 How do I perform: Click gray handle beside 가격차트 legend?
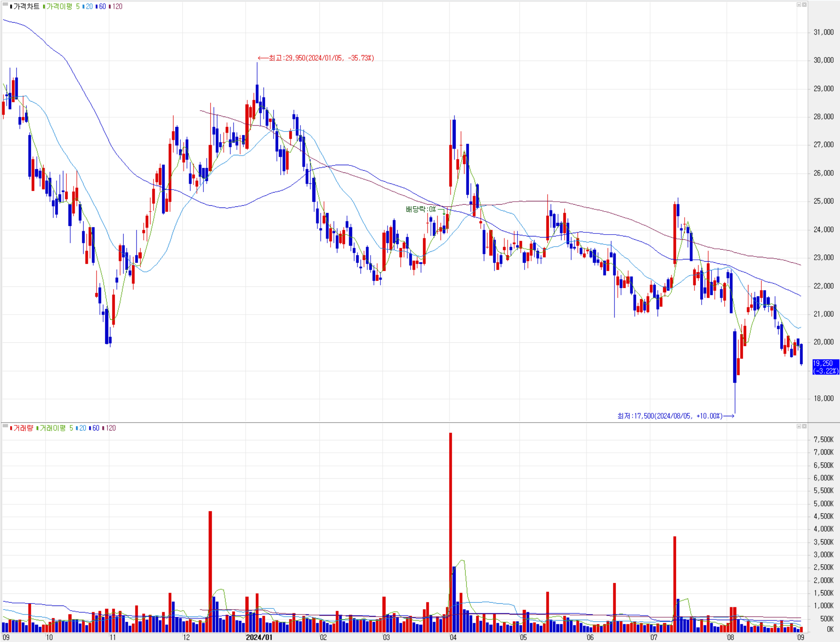pyautogui.click(x=5, y=5)
